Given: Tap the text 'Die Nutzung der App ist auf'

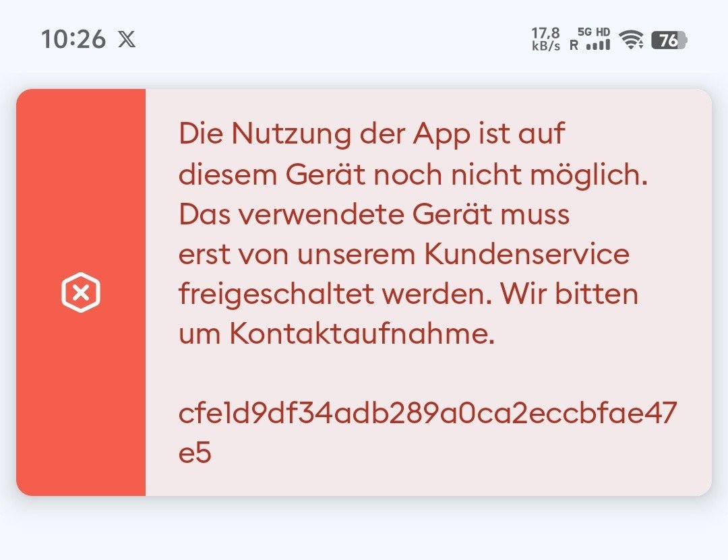Looking at the screenshot, I should pos(371,134).
